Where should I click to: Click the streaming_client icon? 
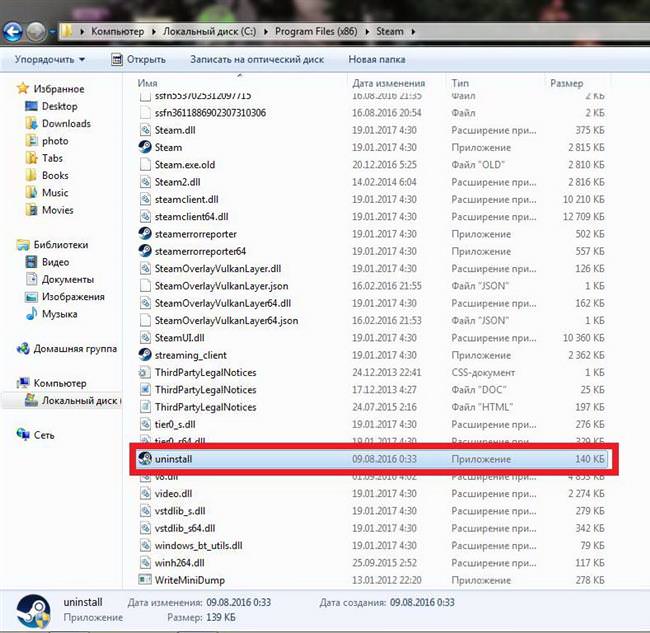[145, 355]
